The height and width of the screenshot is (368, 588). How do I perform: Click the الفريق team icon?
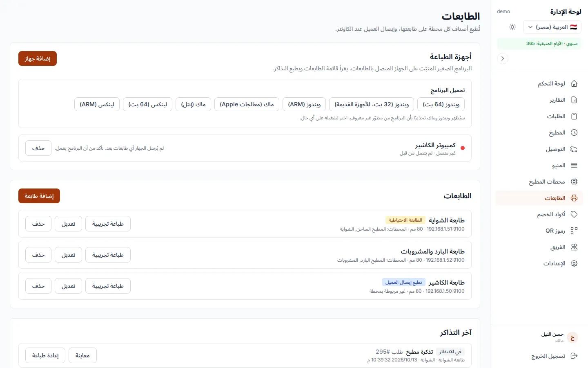574,247
